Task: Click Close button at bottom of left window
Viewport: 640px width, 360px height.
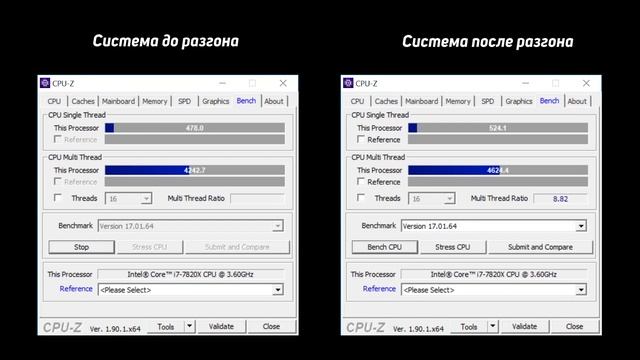Action: [271, 327]
